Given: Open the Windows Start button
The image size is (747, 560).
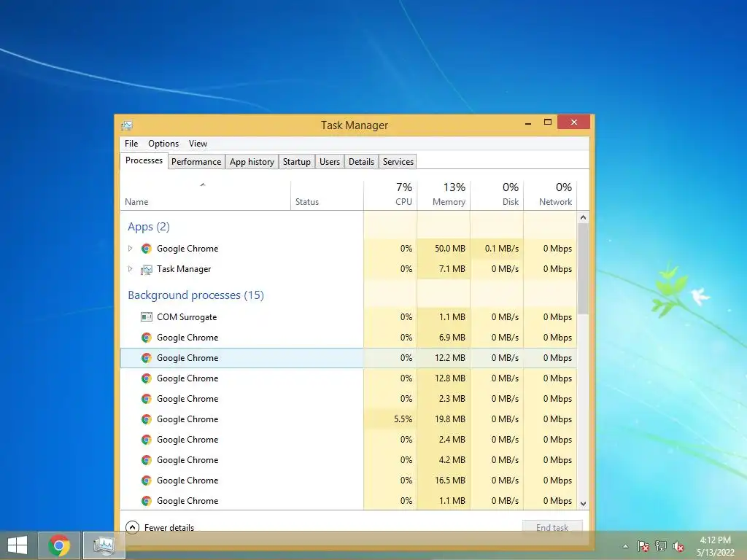Looking at the screenshot, I should pyautogui.click(x=18, y=545).
